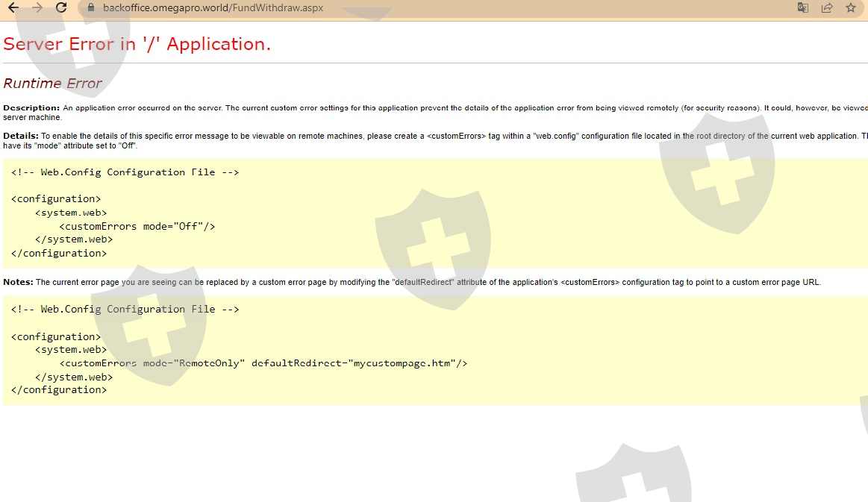The width and height of the screenshot is (868, 502).
Task: Click the bold 'Notes:' label
Action: 18,283
